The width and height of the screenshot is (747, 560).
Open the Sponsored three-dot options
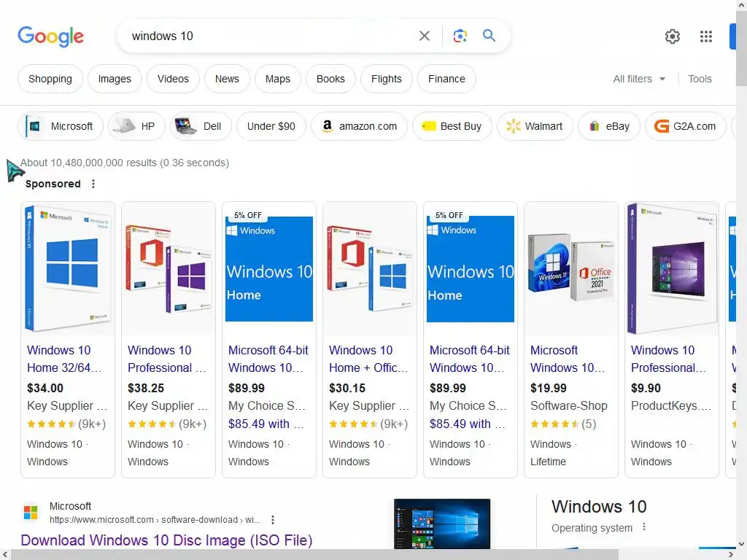[x=93, y=184]
